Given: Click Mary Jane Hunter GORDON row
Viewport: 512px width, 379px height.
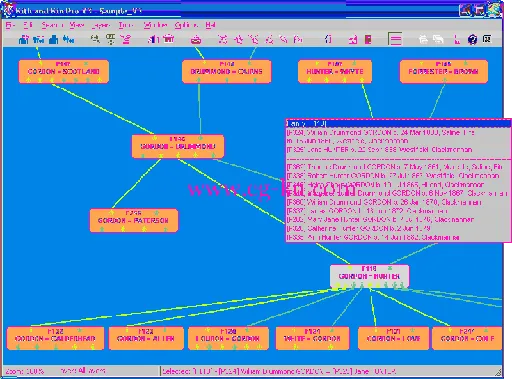Looking at the screenshot, I should [x=398, y=220].
